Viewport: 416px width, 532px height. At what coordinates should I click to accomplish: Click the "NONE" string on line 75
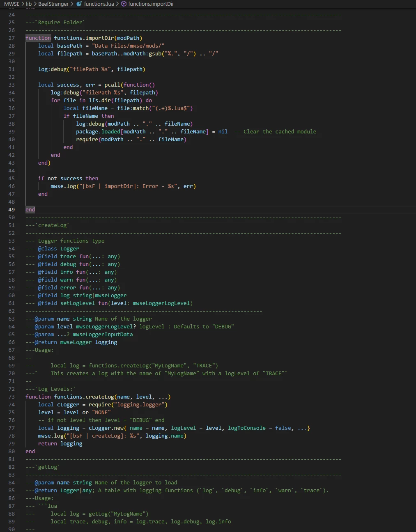(x=101, y=413)
